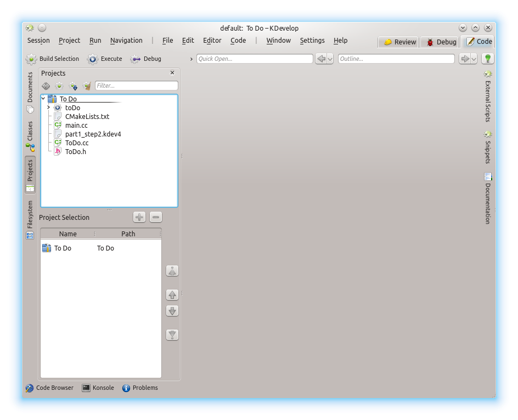Open the Navigation menu
Image resolution: width=518 pixels, height=420 pixels.
[x=126, y=40]
